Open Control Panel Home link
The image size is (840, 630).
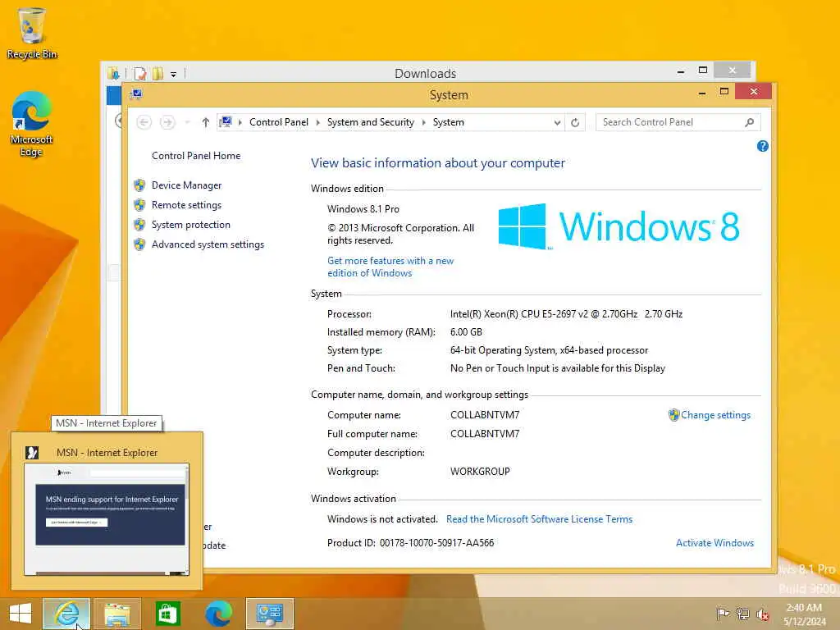tap(196, 156)
